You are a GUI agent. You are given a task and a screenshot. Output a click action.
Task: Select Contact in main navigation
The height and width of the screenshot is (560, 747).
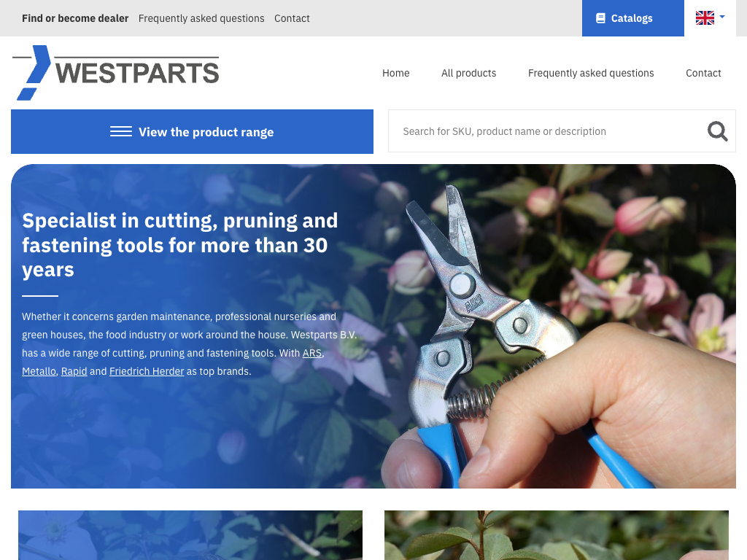pos(703,73)
